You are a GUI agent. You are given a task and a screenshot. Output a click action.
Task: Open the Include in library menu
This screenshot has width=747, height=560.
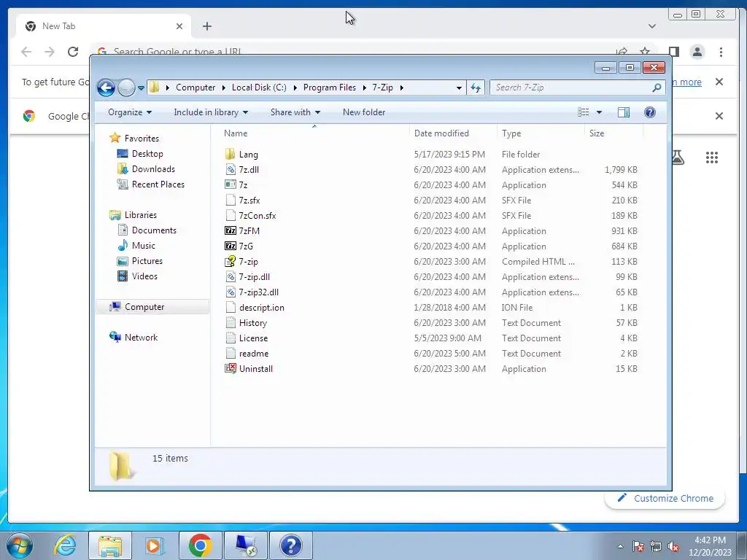point(211,112)
